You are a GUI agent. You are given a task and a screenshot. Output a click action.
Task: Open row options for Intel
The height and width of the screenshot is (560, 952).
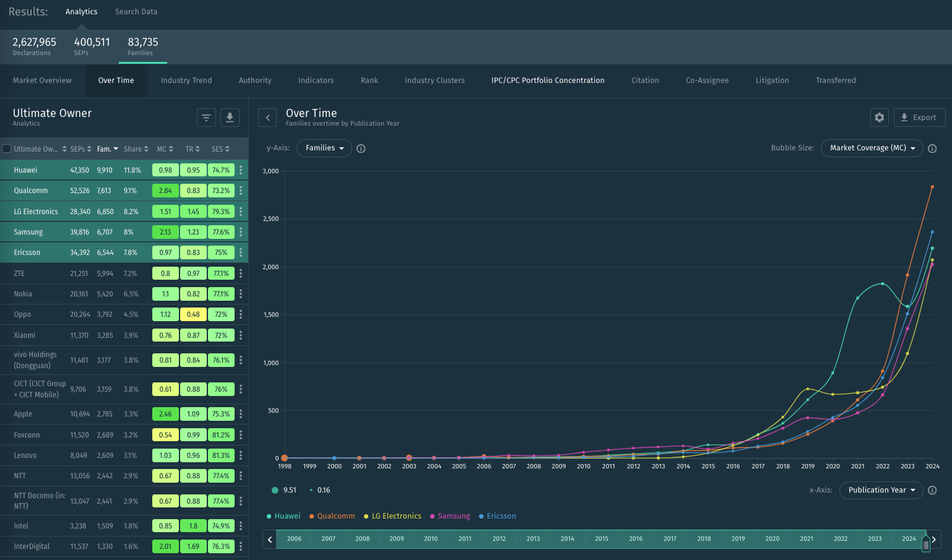(241, 526)
